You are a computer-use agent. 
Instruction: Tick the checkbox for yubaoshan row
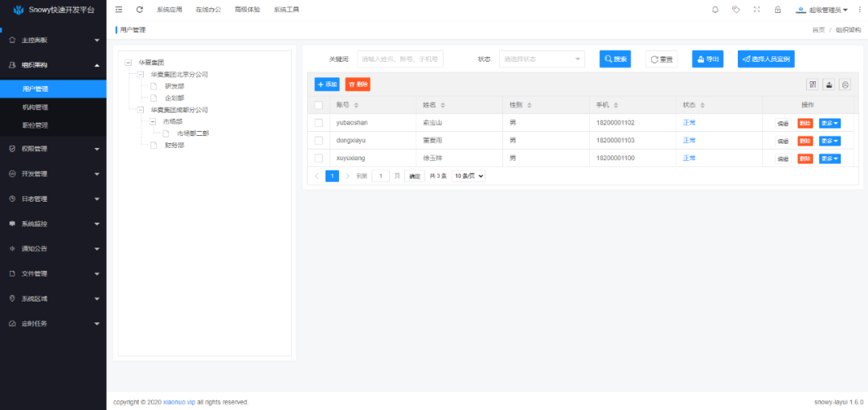[318, 123]
